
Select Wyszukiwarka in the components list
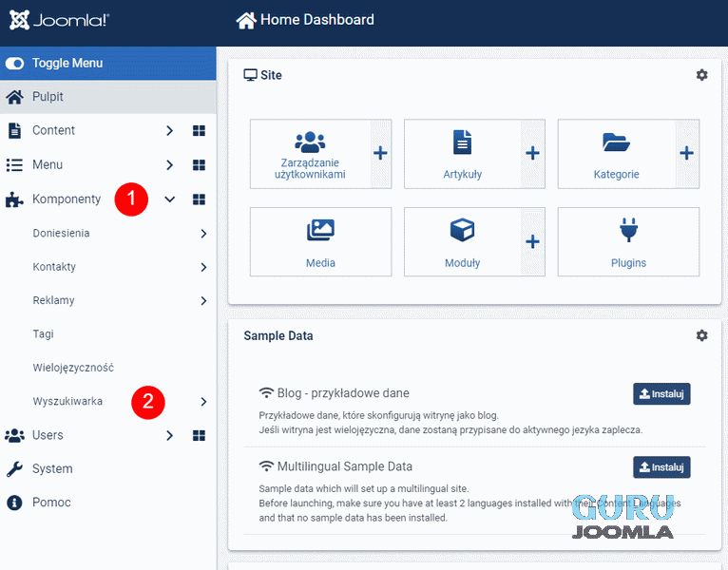[x=67, y=401]
